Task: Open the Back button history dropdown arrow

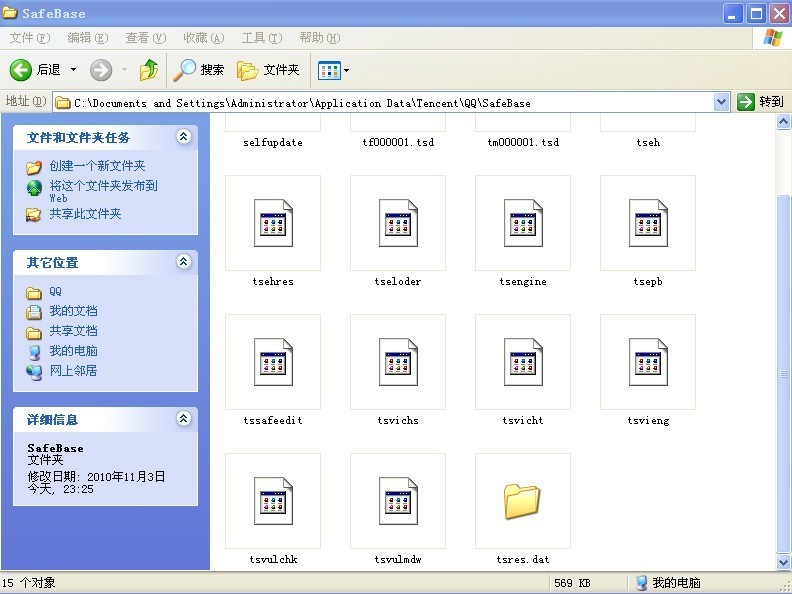Action: (73, 70)
